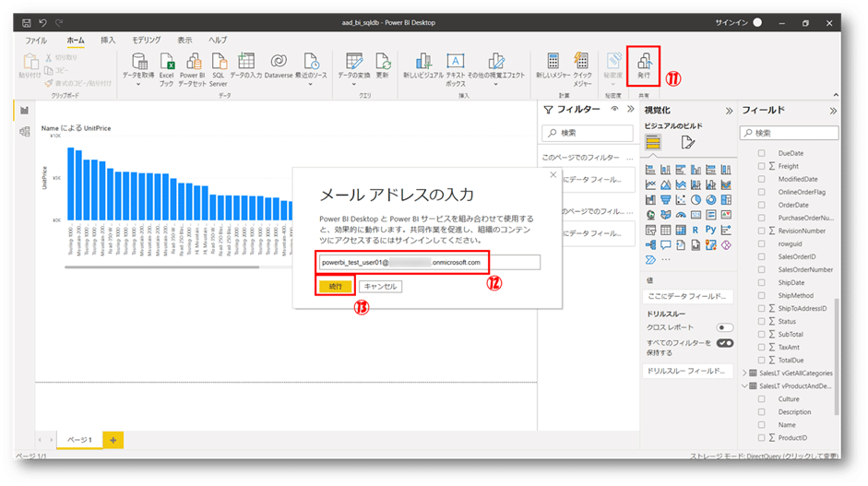
Task: Click the フィールド pane search box
Action: [x=789, y=133]
